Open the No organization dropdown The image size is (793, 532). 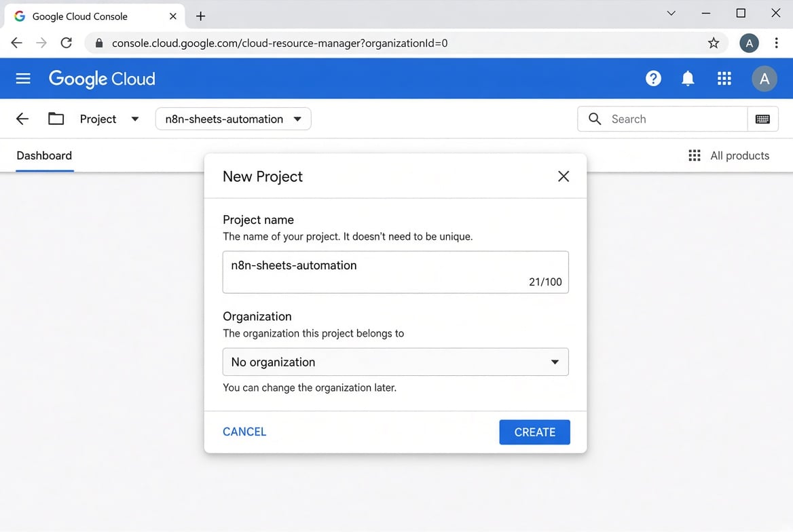tap(396, 362)
